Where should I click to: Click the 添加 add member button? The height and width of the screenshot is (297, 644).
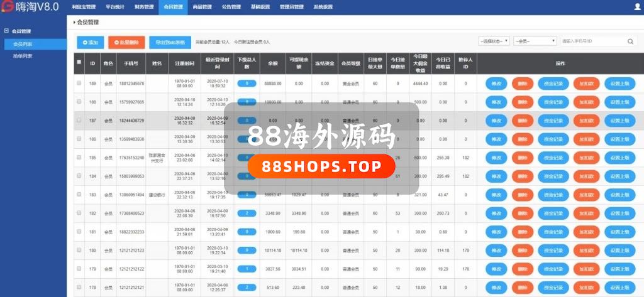pyautogui.click(x=90, y=42)
